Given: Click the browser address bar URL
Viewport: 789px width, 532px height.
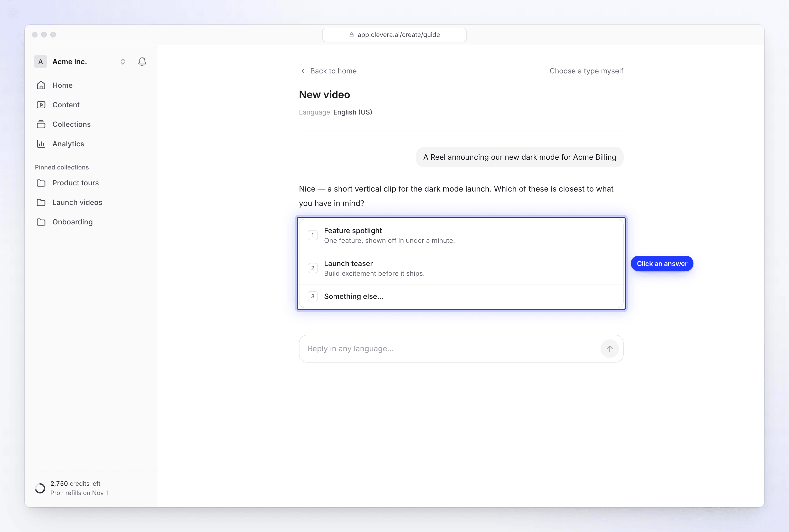Looking at the screenshot, I should (398, 35).
